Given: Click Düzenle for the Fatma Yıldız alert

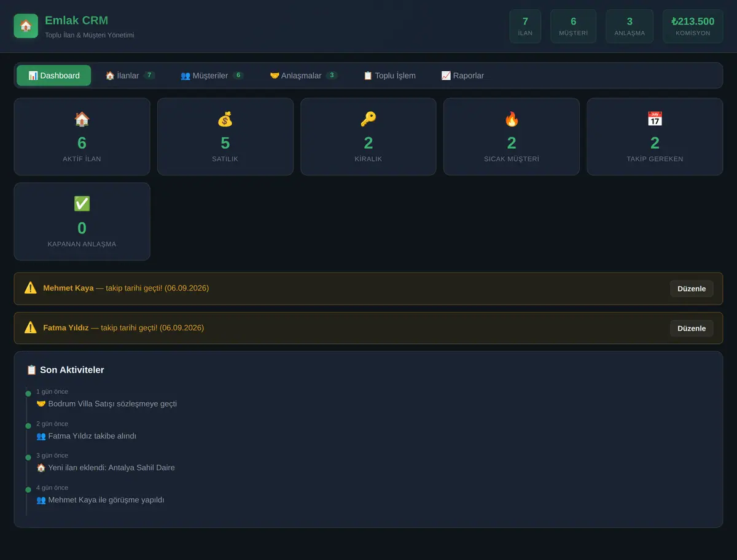Looking at the screenshot, I should pyautogui.click(x=692, y=329).
